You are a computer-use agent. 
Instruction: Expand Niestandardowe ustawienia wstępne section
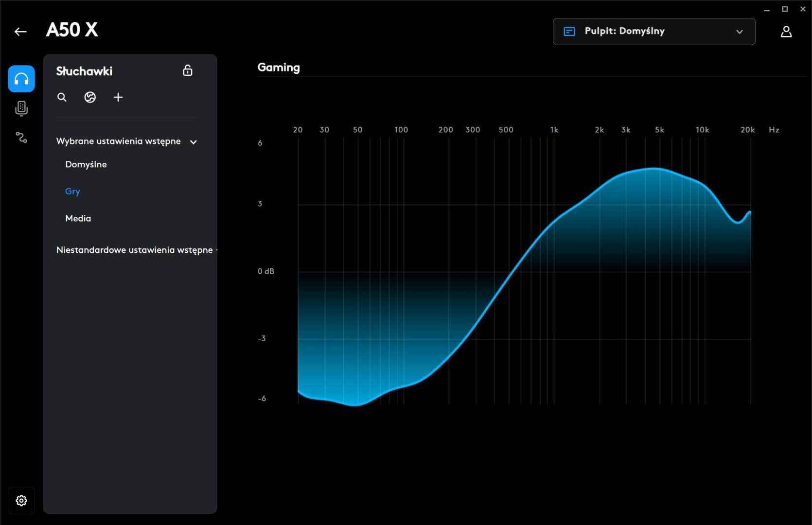pos(135,250)
